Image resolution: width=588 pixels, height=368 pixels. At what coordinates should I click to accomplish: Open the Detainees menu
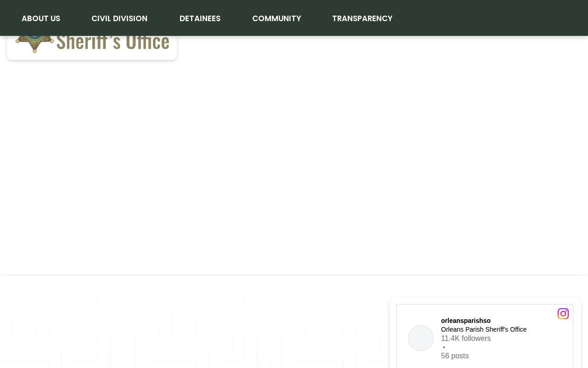click(x=200, y=18)
